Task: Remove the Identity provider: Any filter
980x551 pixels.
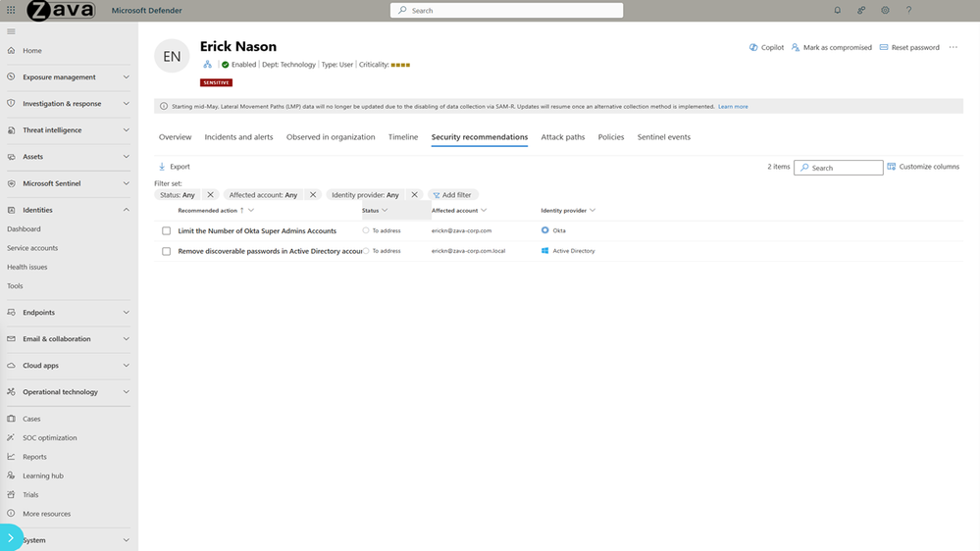Action: [x=414, y=195]
